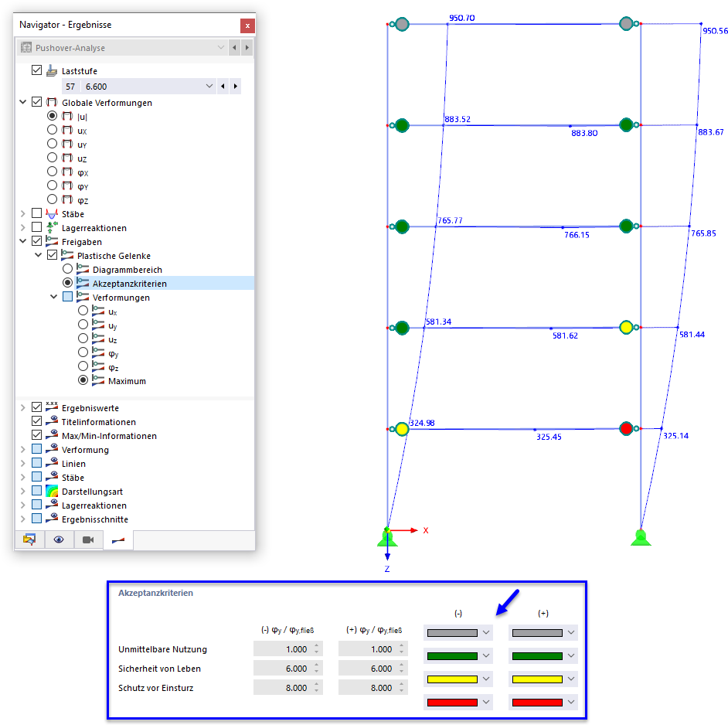Viewport: 728px width, 725px height.
Task: Collapse the Plastische Gelenke node
Action: click(x=39, y=255)
